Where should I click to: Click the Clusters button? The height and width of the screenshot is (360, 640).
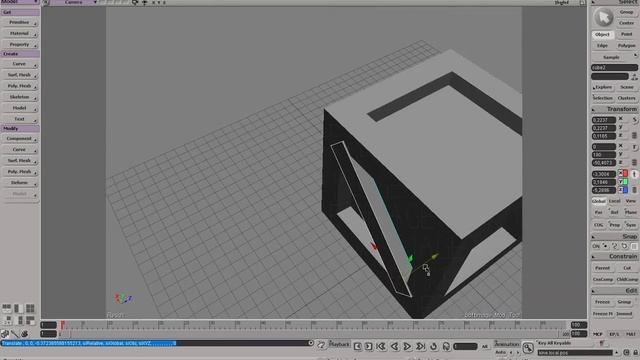(x=627, y=98)
